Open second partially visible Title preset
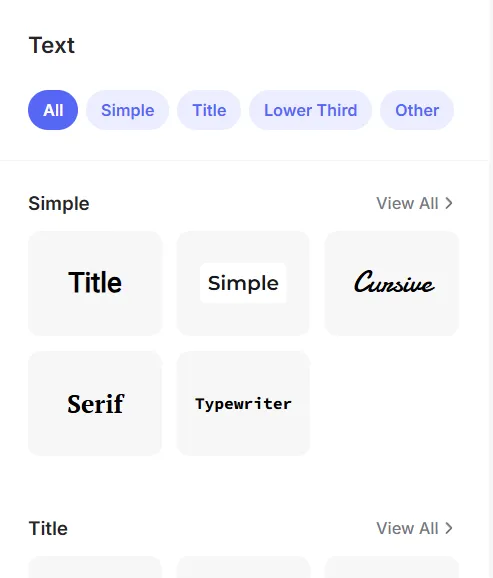493x578 pixels. coord(243,568)
